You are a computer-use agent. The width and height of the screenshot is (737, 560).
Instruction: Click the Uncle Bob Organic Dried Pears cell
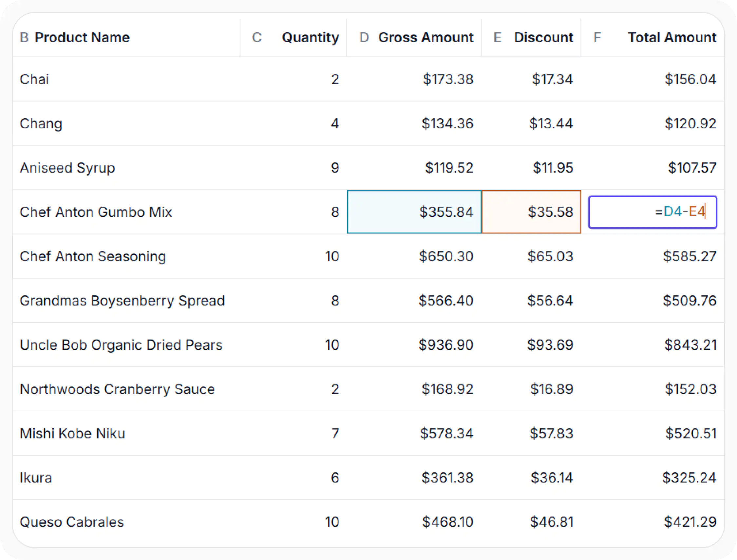(x=126, y=345)
